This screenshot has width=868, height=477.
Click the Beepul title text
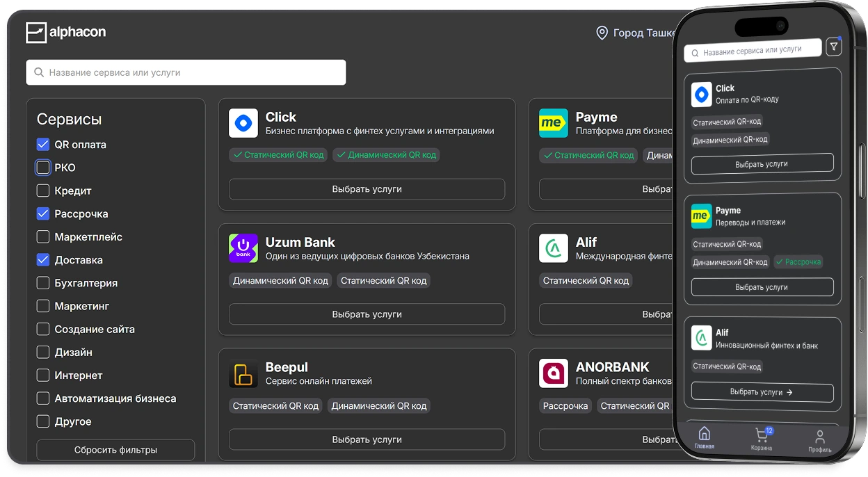pos(287,367)
